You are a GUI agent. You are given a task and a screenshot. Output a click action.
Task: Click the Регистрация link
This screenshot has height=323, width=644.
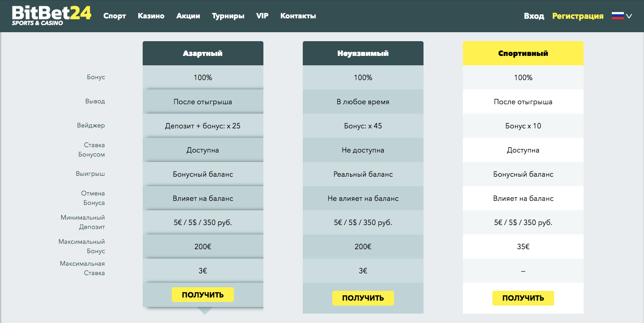[578, 16]
